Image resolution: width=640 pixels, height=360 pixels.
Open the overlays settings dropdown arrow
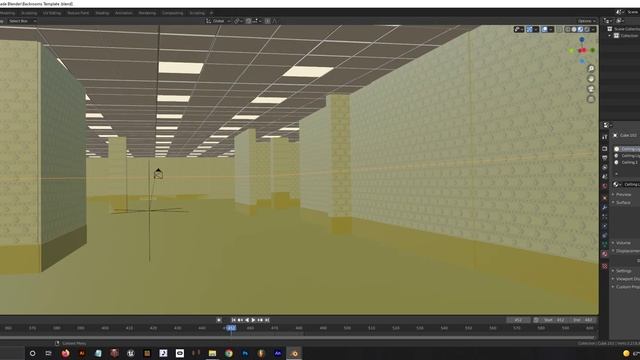[551, 29]
